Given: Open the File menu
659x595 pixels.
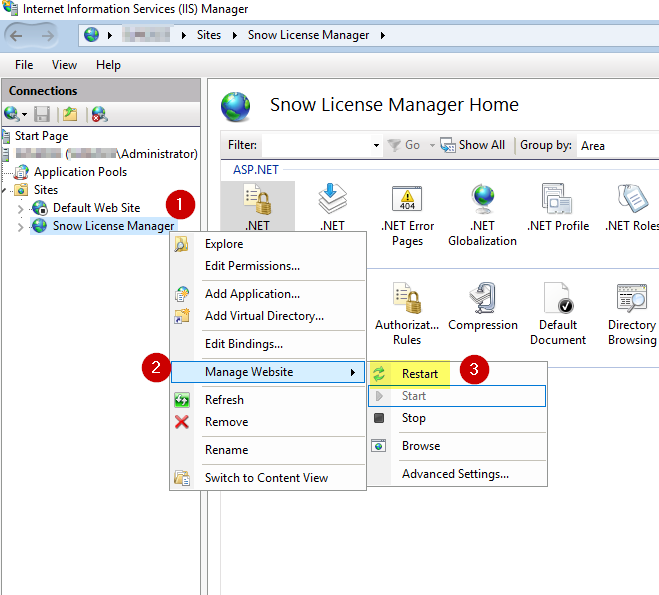Looking at the screenshot, I should click(x=24, y=65).
